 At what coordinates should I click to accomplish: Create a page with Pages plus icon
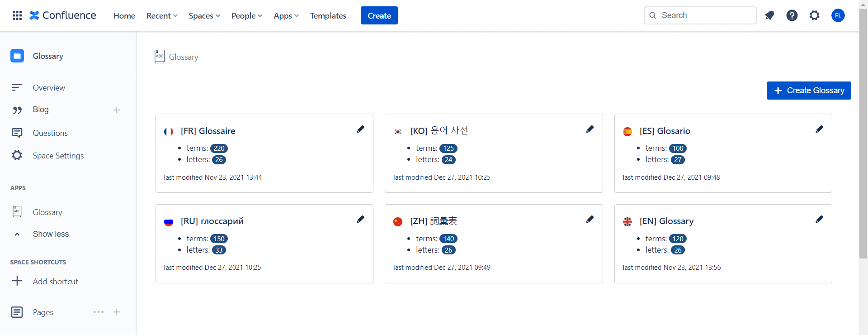coord(117,312)
